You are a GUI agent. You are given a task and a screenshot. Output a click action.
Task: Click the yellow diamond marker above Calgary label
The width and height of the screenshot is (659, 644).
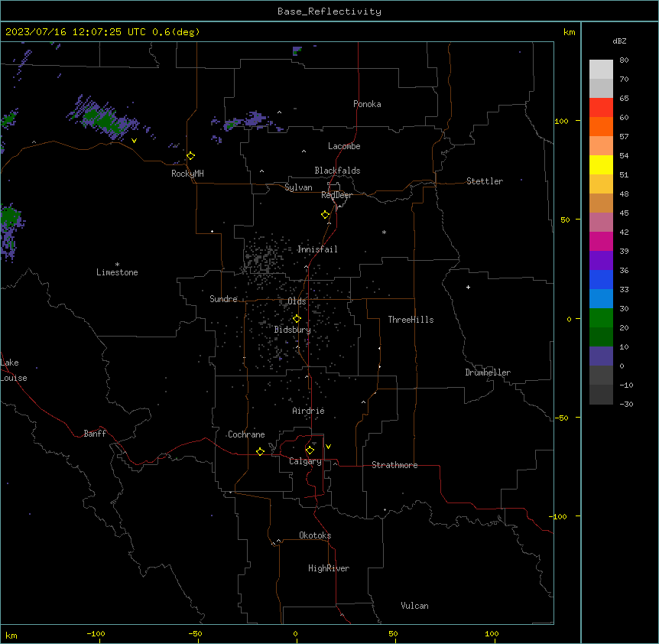pos(310,450)
